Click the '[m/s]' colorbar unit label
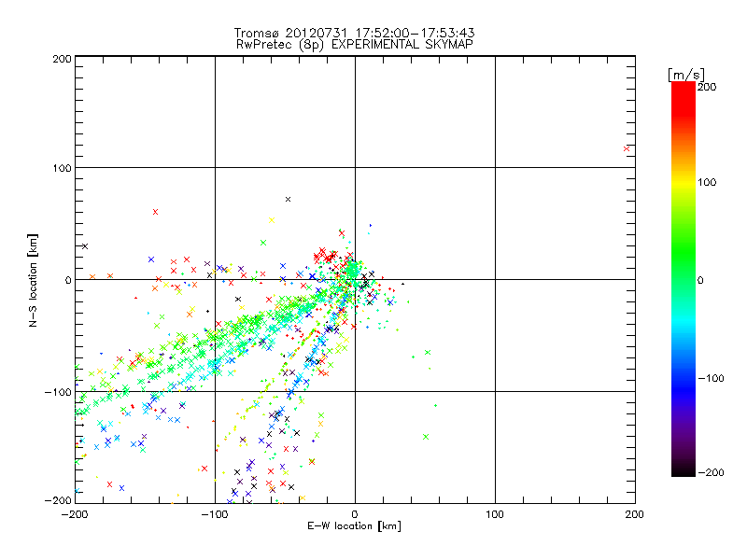The image size is (747, 560). click(686, 75)
